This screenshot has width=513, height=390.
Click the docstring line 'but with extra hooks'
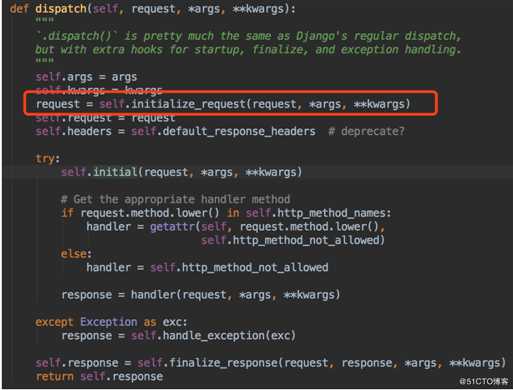pyautogui.click(x=248, y=50)
